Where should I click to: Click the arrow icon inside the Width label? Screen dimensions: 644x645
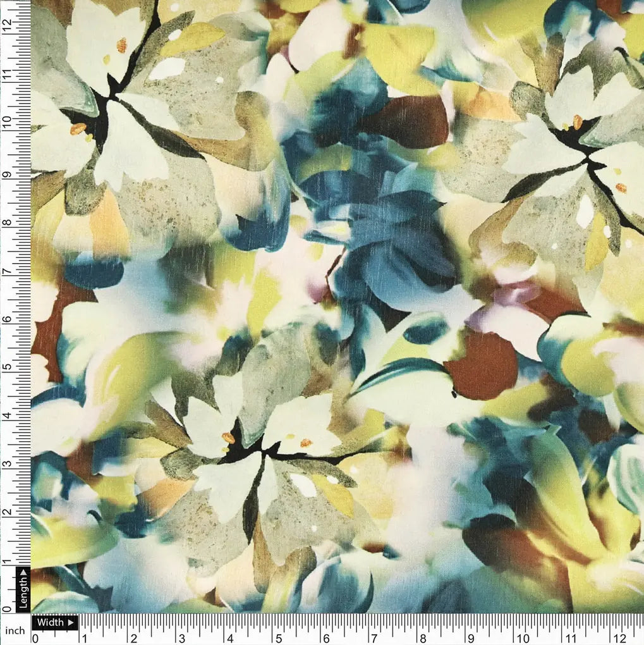tap(70, 622)
